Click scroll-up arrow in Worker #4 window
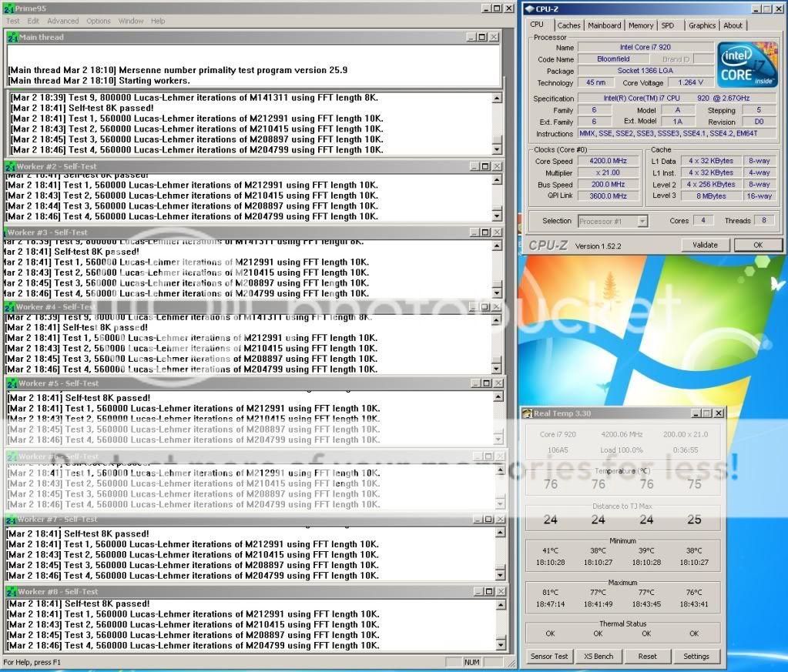 (x=497, y=320)
